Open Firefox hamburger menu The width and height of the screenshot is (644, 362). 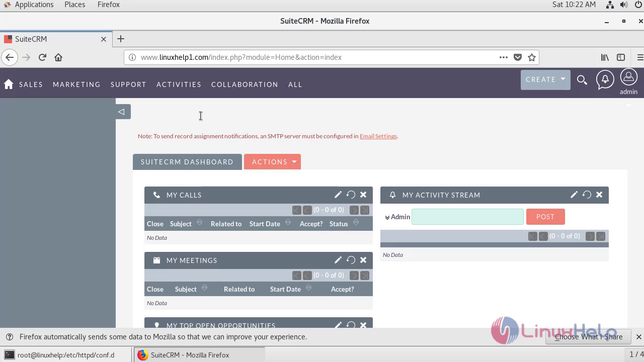coord(640,57)
